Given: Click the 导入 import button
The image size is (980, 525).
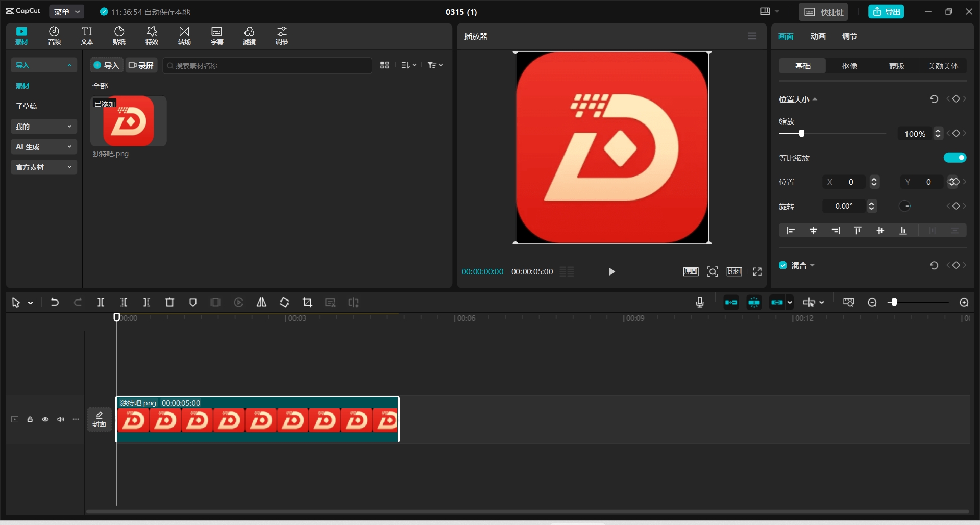Looking at the screenshot, I should point(107,65).
